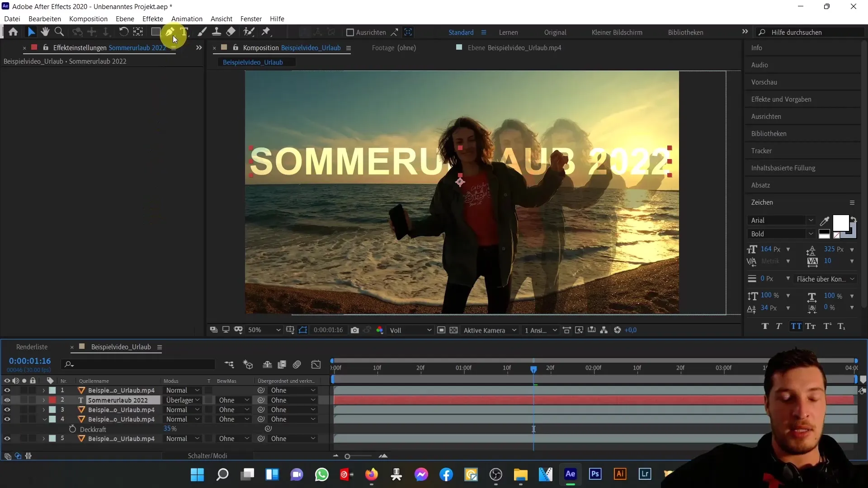Enable motion blur icon in timeline header

[297, 365]
